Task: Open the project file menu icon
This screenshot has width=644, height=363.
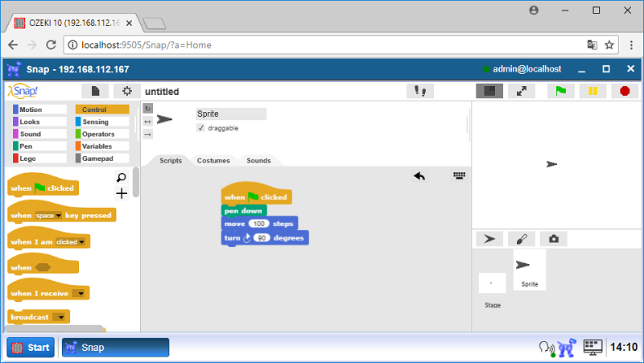Action: tap(95, 91)
